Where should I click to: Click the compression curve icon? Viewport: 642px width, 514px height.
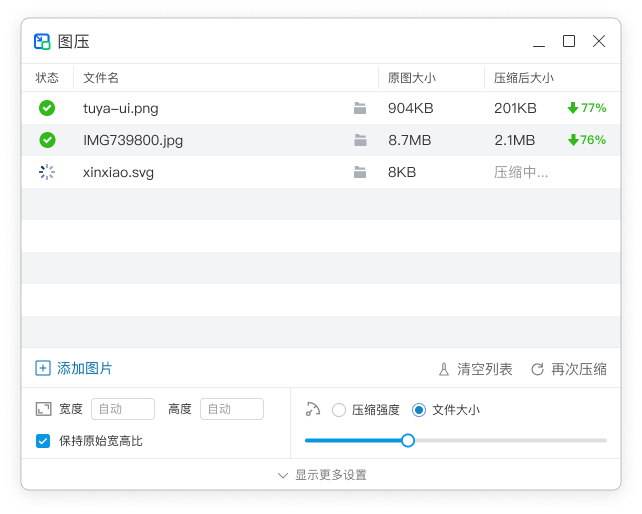click(x=313, y=409)
